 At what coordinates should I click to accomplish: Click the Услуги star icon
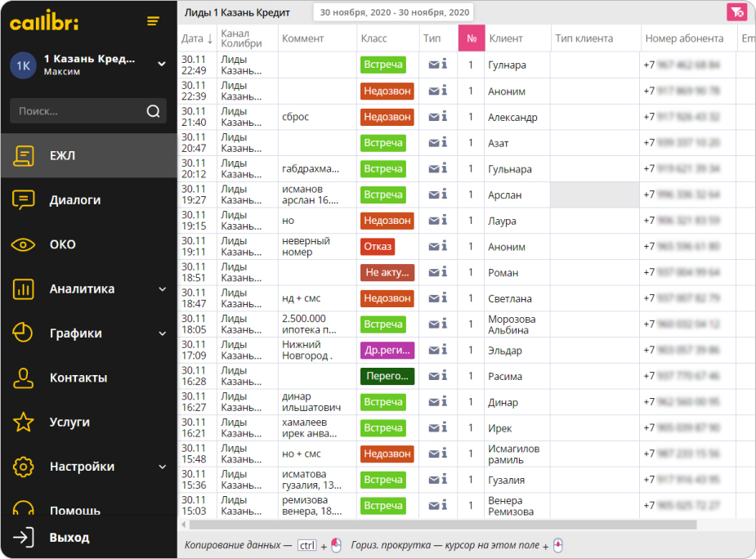tap(24, 423)
